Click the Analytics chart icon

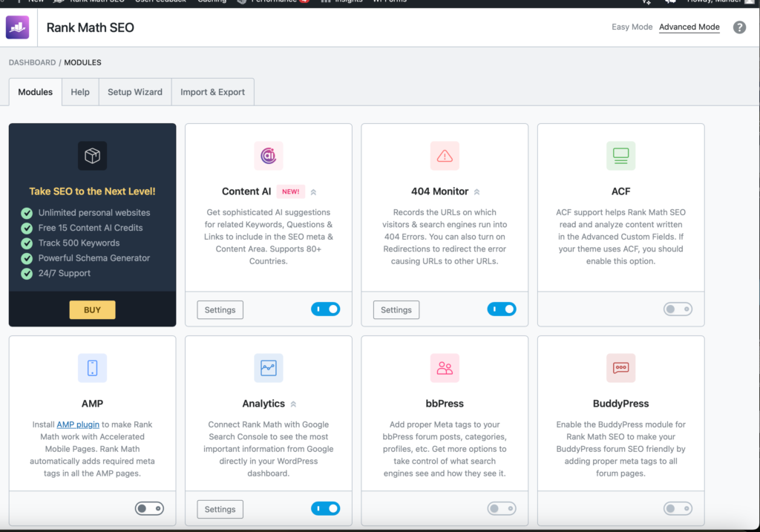tap(268, 368)
